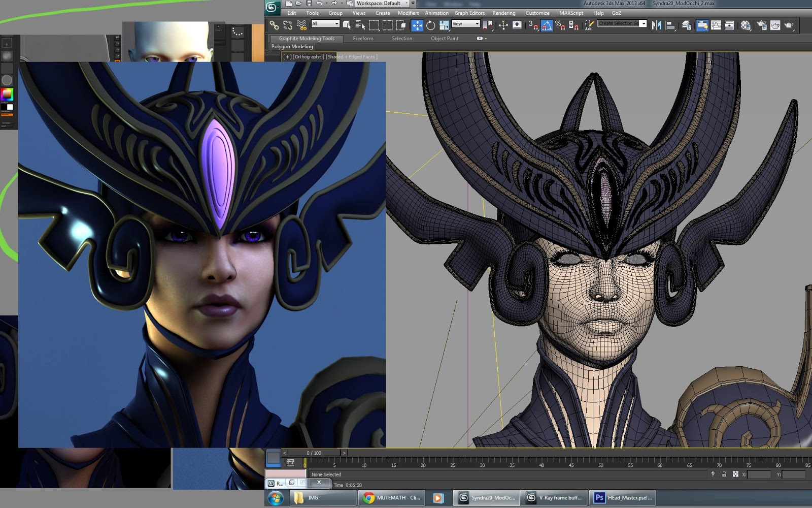The image size is (812, 508).
Task: Click the Undo arrow icon
Action: 319,4
